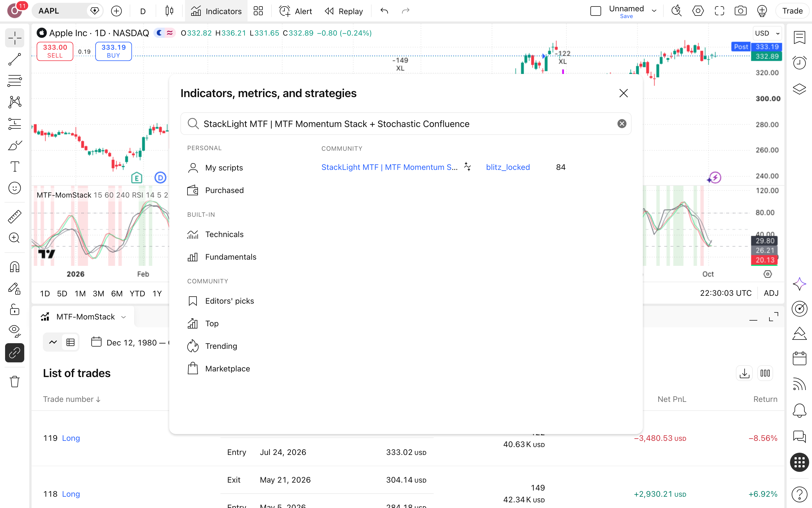Open the D interval selector
812x508 pixels.
[x=143, y=11]
